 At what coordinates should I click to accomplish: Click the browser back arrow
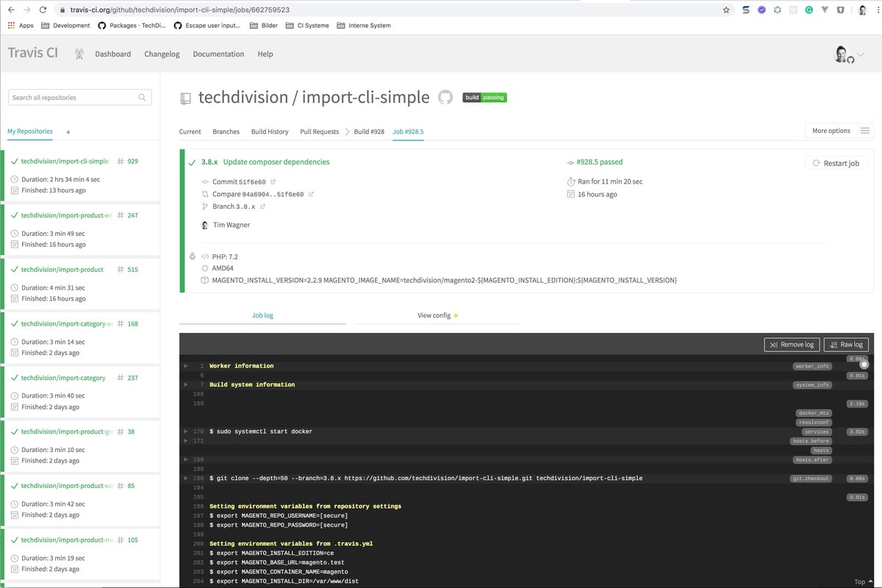10,10
